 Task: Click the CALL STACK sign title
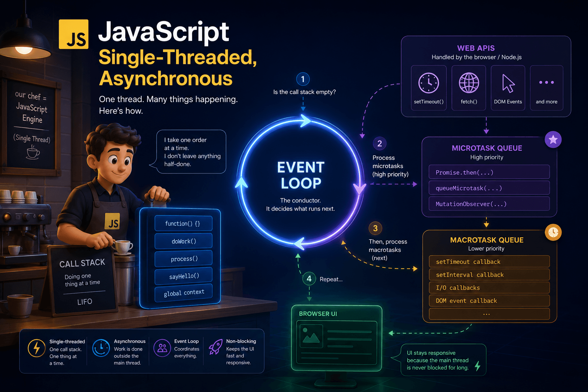pyautogui.click(x=82, y=263)
